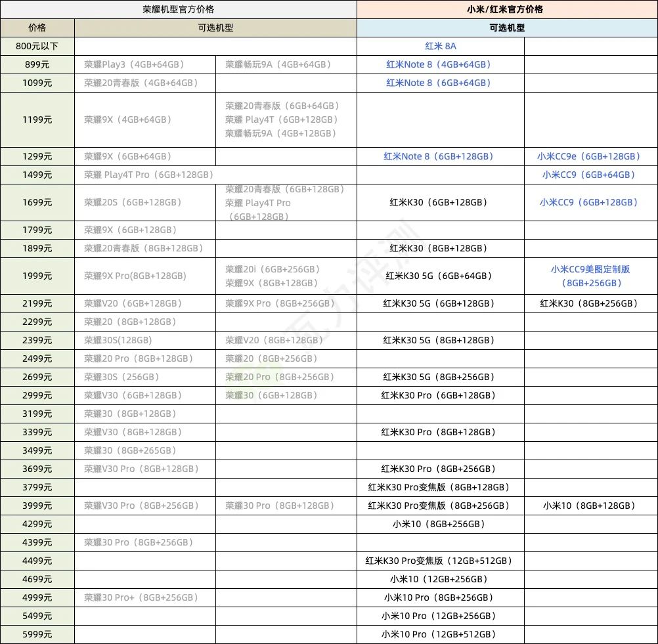This screenshot has height=644, width=658.
Task: Select 荣耀30 Pro（8GB+128GB）cell
Action: [286, 505]
